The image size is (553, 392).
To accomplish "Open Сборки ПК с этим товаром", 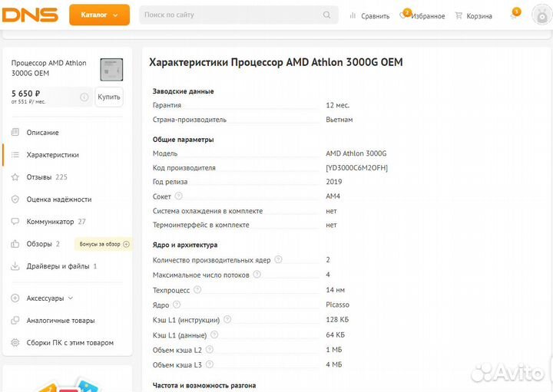I will (70, 342).
